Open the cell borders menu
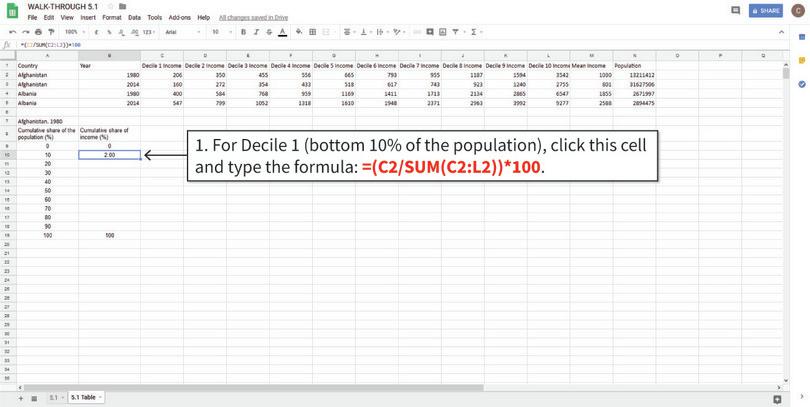 click(x=313, y=32)
